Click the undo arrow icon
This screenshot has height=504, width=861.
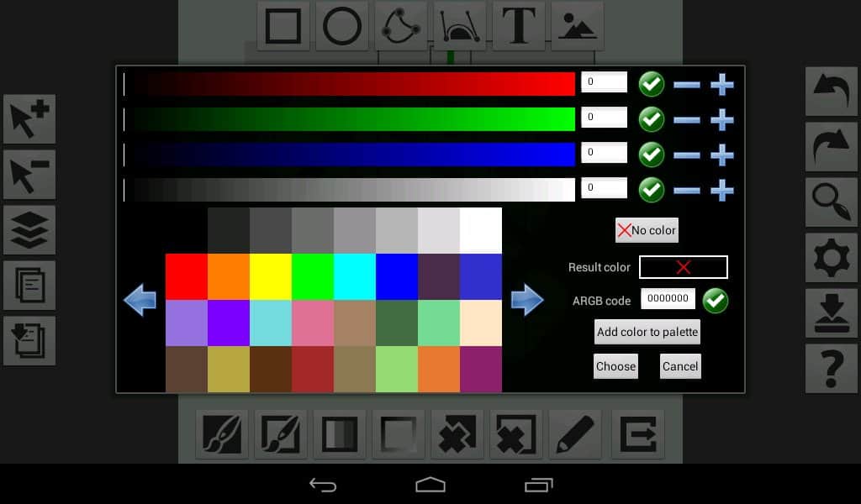(x=831, y=92)
